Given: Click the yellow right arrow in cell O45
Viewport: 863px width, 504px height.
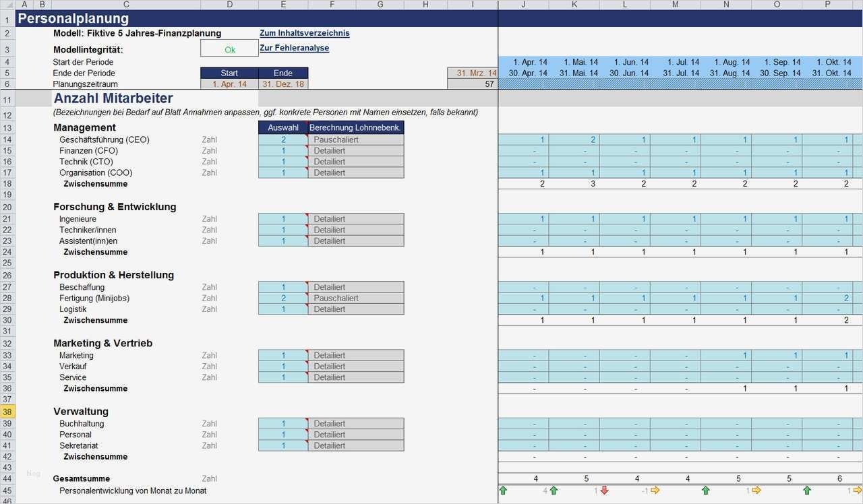Looking at the screenshot, I should [x=756, y=491].
